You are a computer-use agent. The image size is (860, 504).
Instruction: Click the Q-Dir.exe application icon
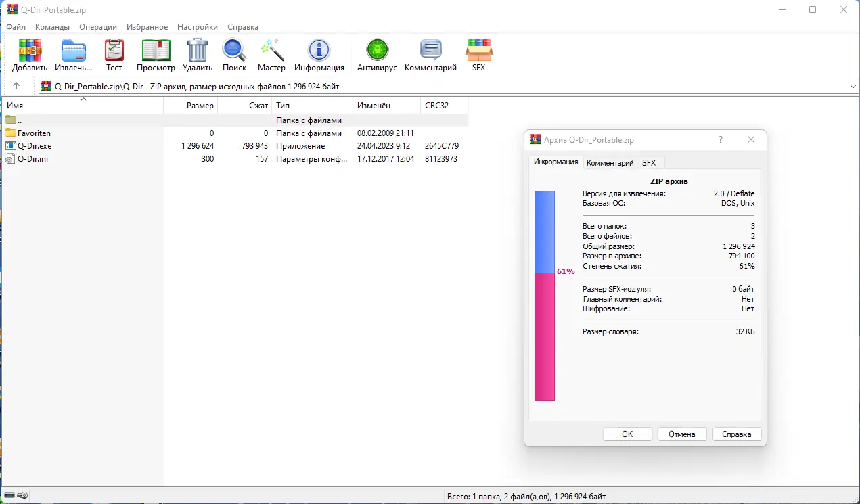(11, 146)
